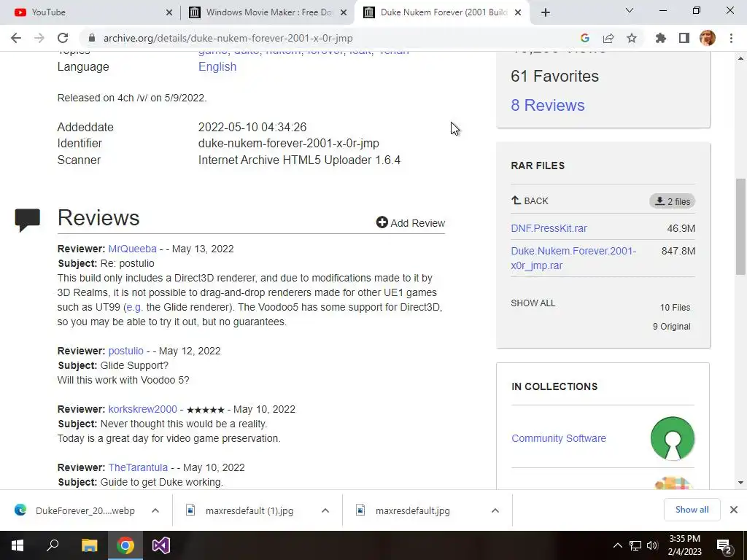
Task: Click the 61 Favorites text
Action: 554,76
